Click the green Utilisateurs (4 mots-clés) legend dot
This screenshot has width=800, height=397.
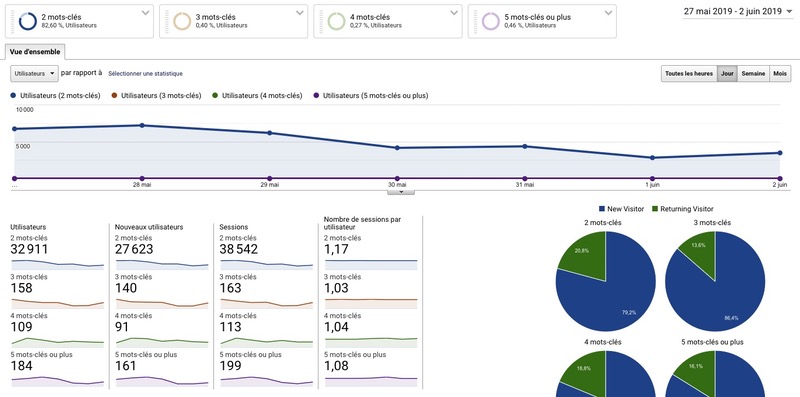pyautogui.click(x=215, y=95)
